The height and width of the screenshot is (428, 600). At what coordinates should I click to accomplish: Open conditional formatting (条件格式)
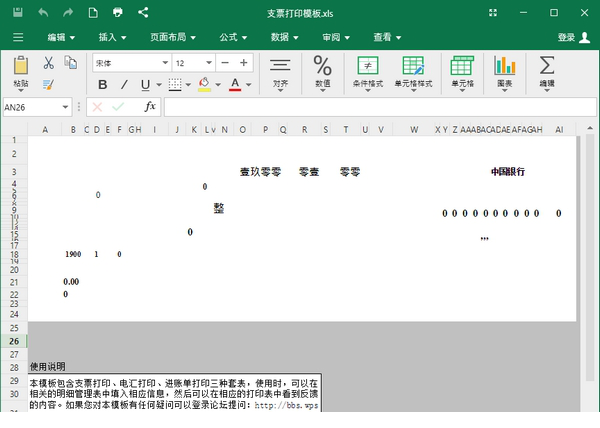point(368,73)
